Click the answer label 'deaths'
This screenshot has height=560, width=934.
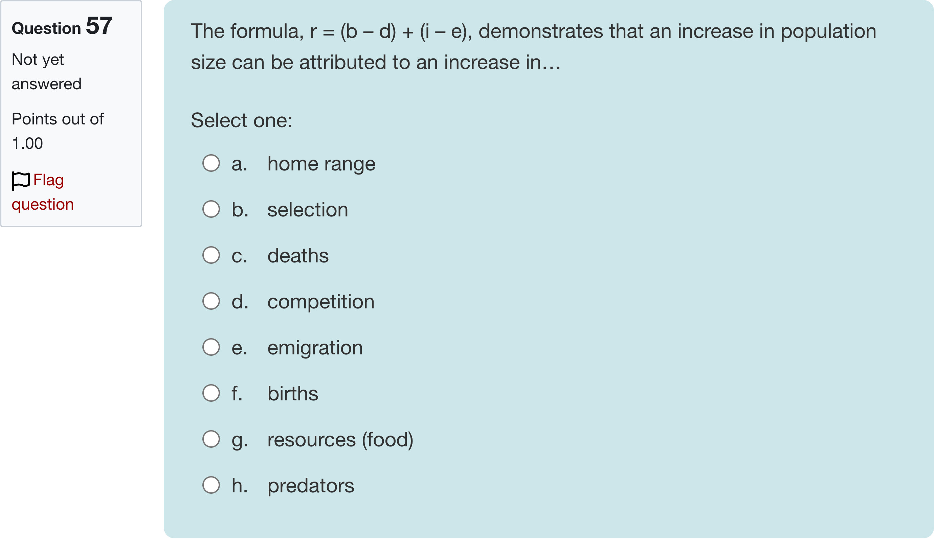click(x=298, y=256)
